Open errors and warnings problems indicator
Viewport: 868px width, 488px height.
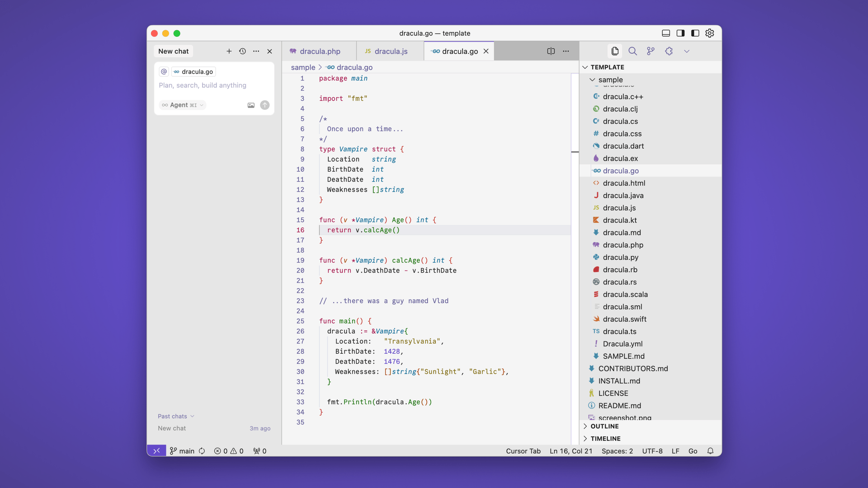(x=229, y=451)
